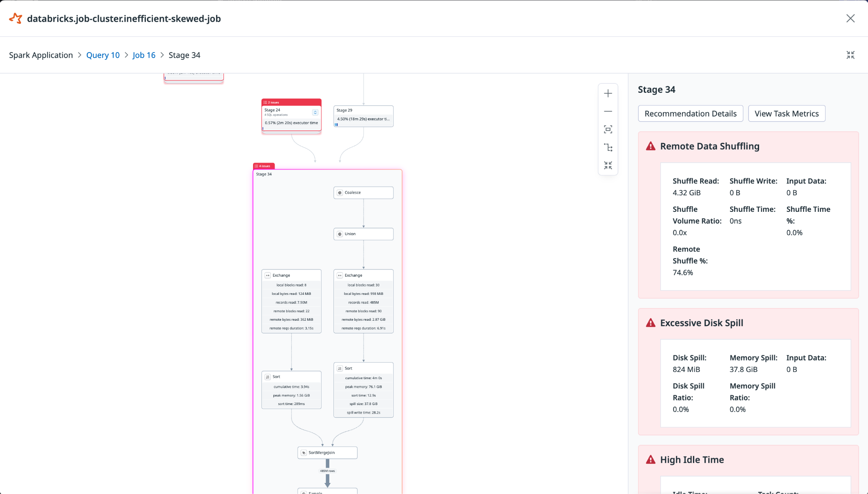Click 'records read: 7.50M' row

[x=291, y=303]
